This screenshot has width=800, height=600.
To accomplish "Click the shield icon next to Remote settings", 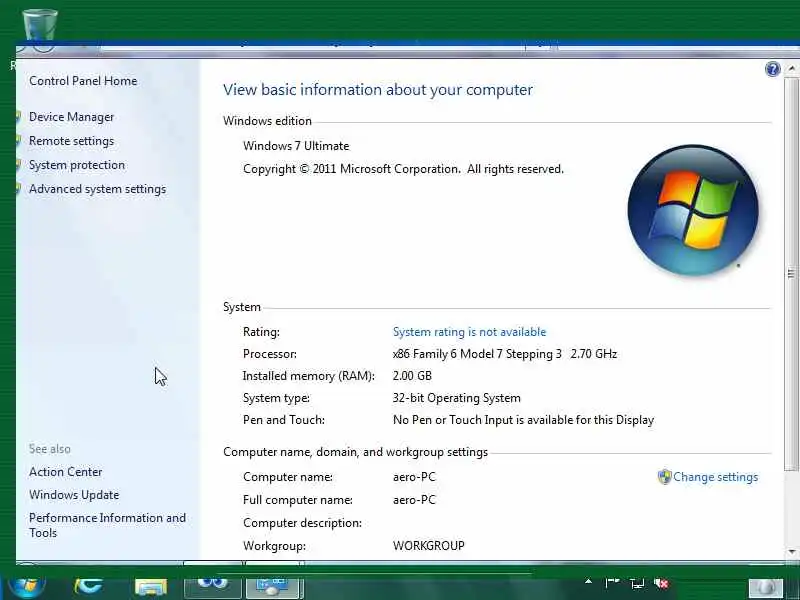I will tap(18, 141).
